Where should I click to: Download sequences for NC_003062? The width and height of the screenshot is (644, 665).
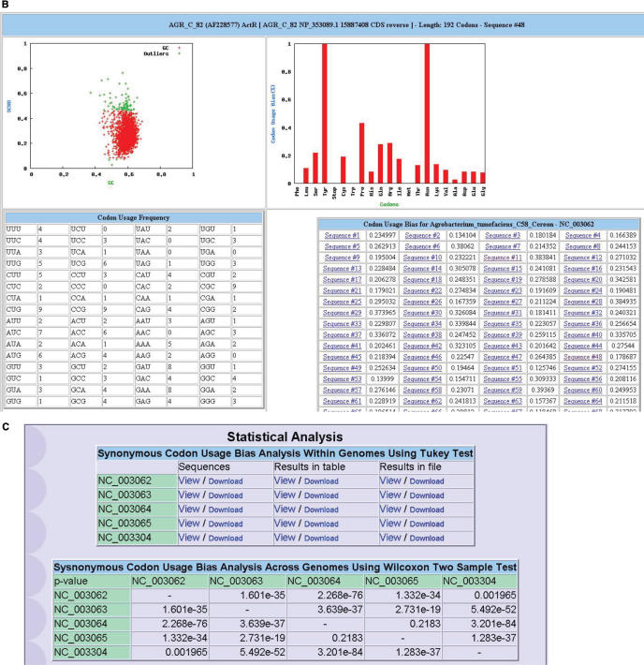pyautogui.click(x=226, y=481)
